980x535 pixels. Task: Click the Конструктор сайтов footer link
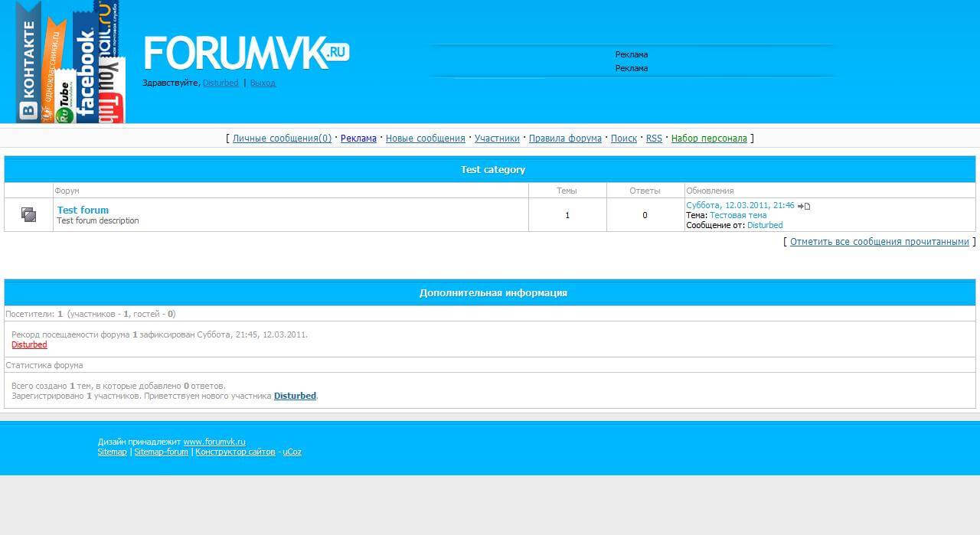coord(235,452)
